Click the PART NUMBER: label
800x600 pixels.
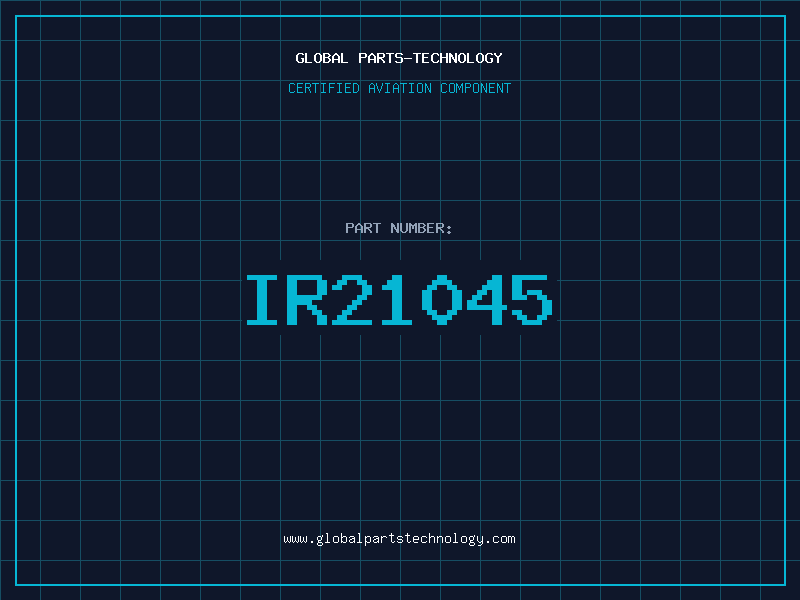click(x=398, y=228)
